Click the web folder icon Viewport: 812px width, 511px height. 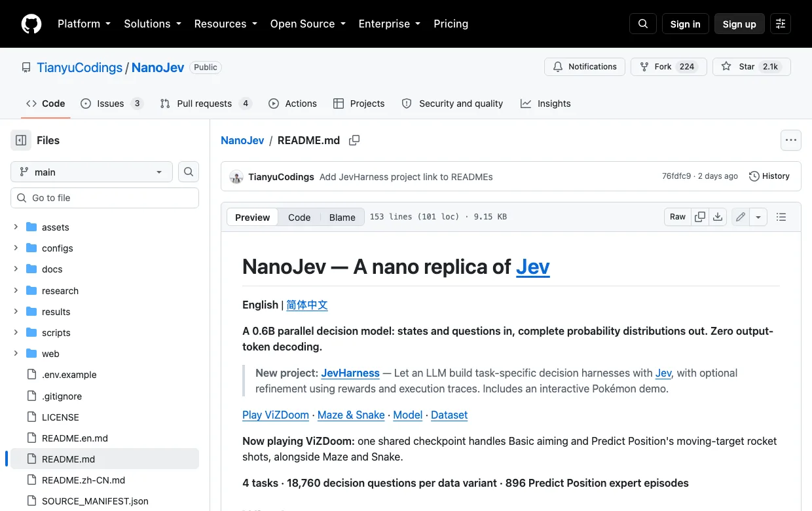[x=31, y=353]
